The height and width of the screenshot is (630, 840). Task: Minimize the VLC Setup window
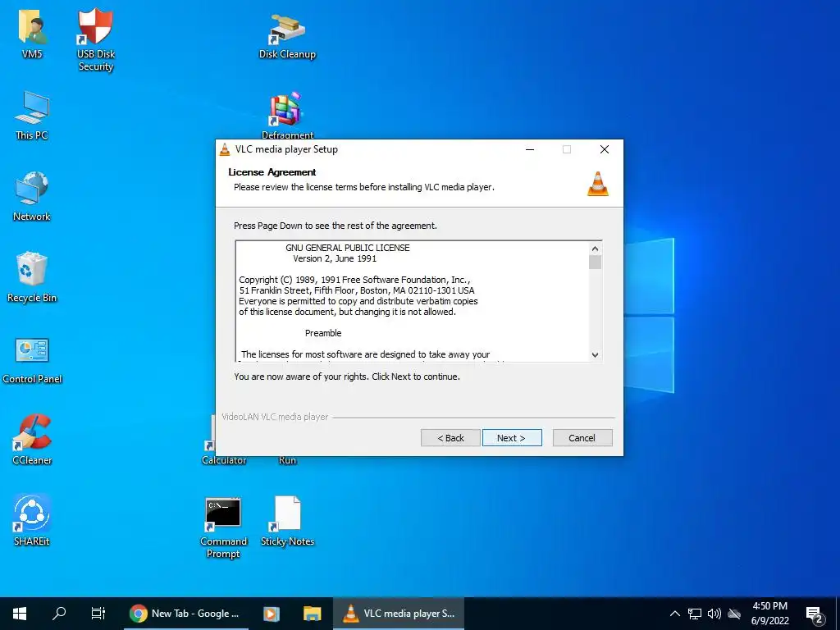(x=530, y=149)
